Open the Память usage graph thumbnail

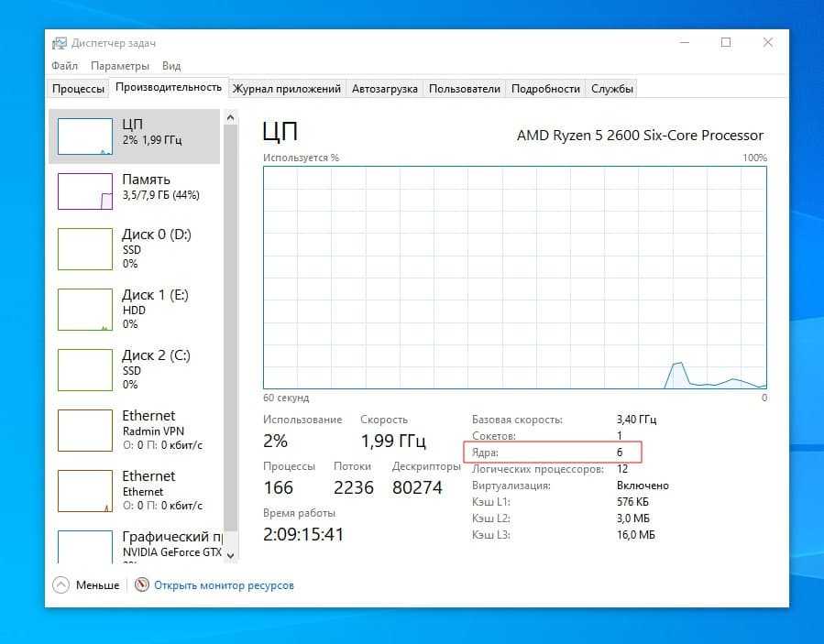(x=85, y=191)
